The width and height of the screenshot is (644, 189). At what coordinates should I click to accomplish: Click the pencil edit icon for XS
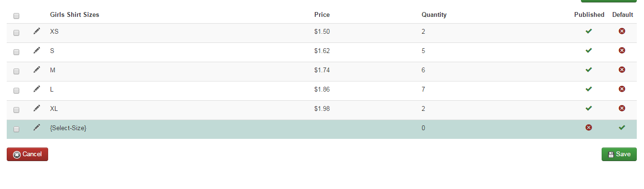click(x=37, y=31)
